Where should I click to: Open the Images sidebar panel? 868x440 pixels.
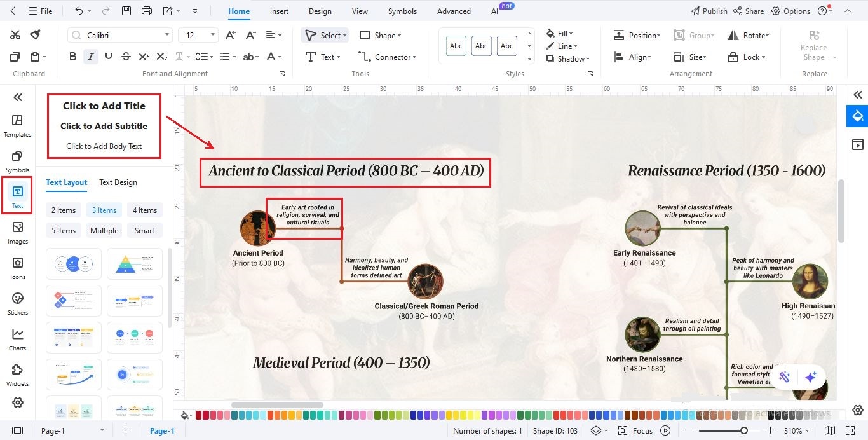[x=17, y=232]
